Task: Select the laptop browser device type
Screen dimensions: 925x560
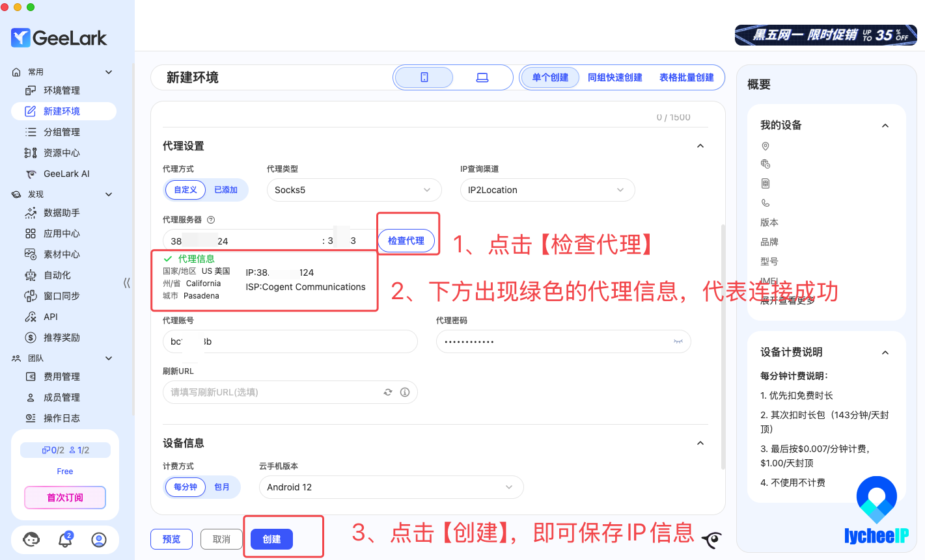Action: [x=482, y=77]
